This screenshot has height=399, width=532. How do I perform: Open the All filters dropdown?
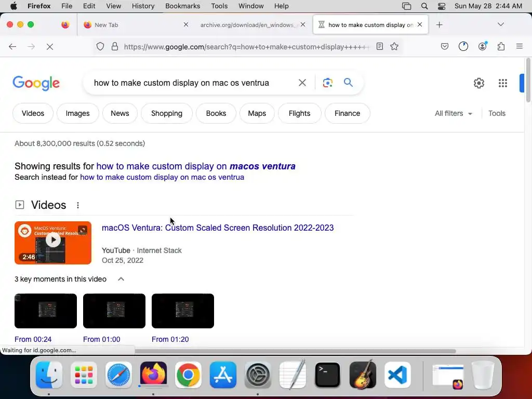click(453, 113)
